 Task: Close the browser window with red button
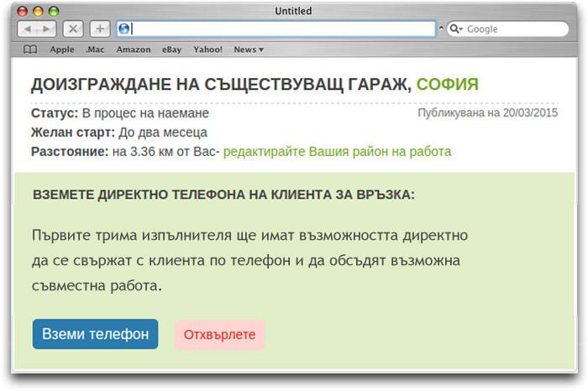coord(23,11)
